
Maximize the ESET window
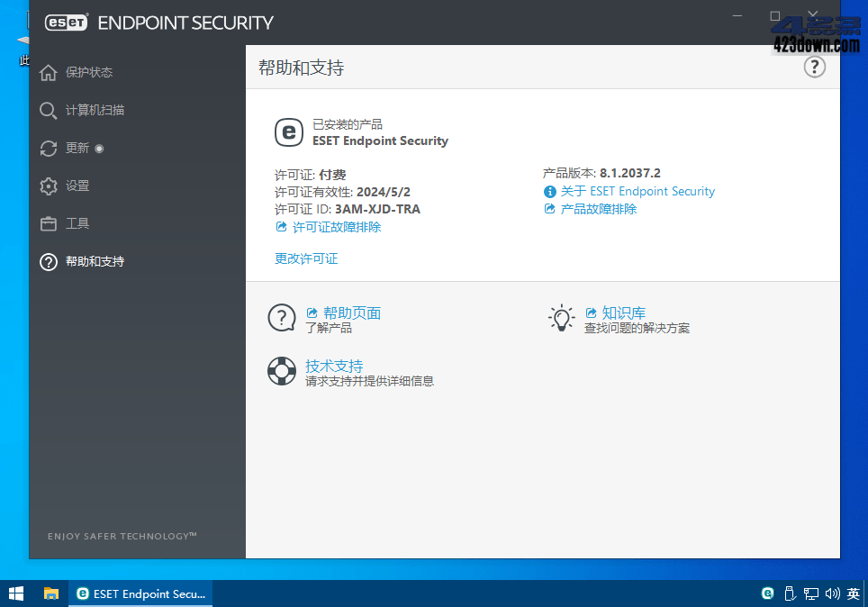(x=775, y=16)
